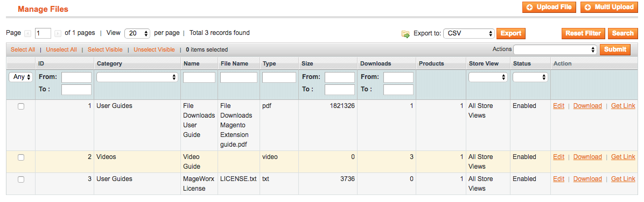Click the ID To filter field
Screen dimensions: 644x202
pos(76,90)
